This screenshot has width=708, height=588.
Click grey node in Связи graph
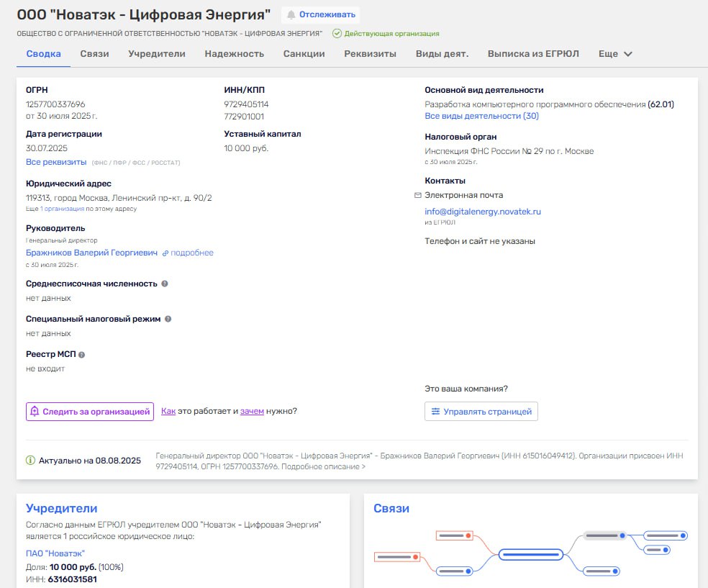[x=604, y=535]
